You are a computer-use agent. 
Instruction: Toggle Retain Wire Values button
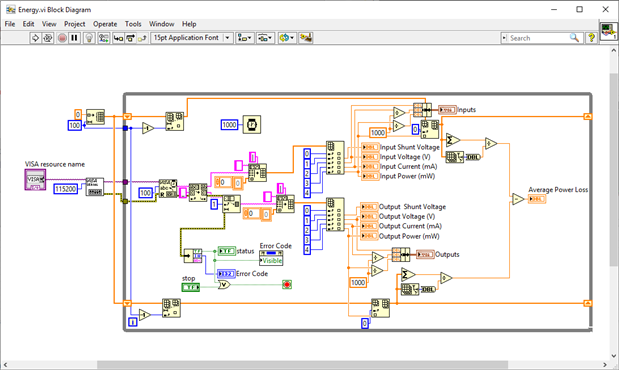104,38
